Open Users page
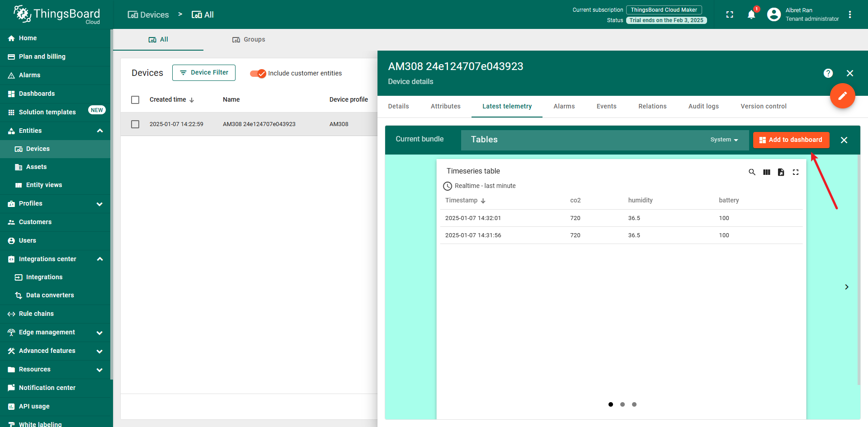 pos(55,241)
